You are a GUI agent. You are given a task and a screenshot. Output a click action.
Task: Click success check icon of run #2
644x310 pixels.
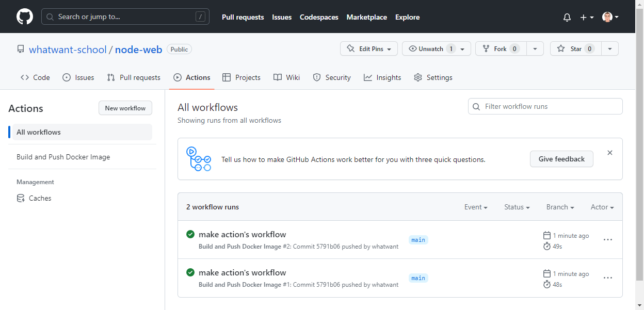click(x=190, y=234)
